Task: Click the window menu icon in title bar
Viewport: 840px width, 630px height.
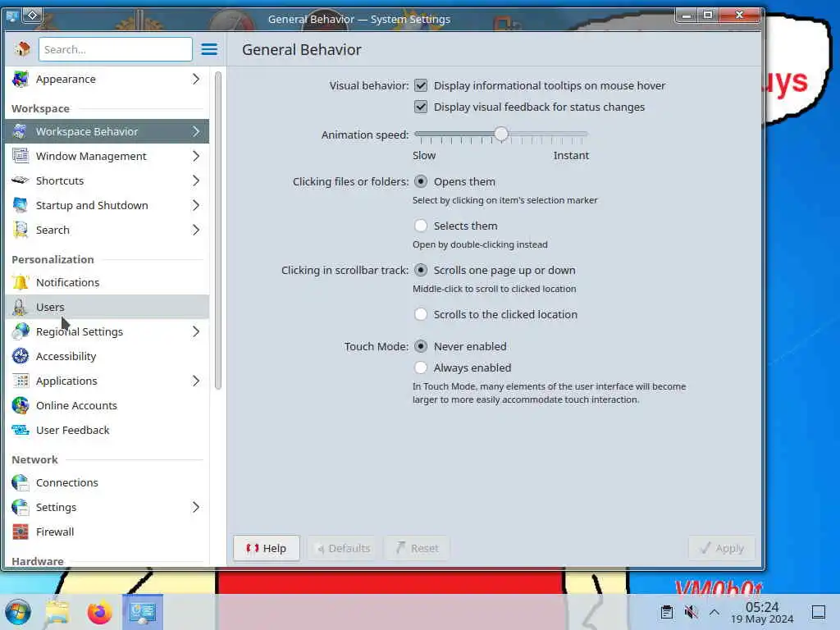Action: [x=11, y=16]
